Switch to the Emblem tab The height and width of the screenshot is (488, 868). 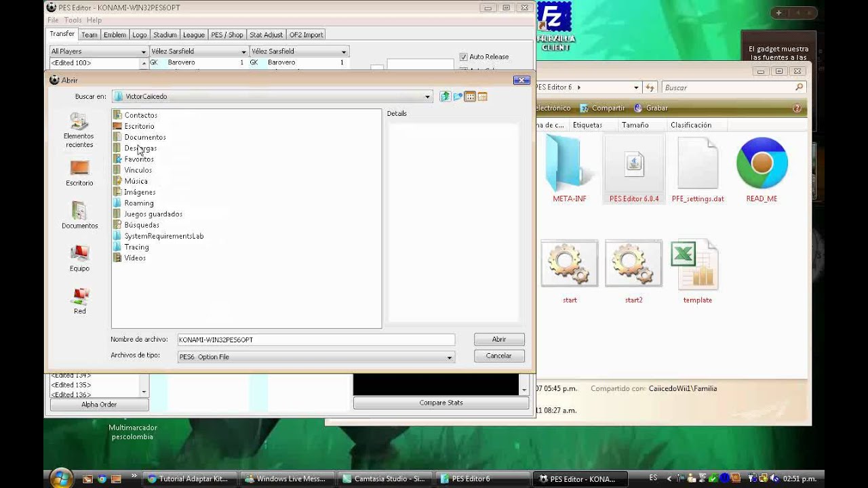tap(115, 35)
